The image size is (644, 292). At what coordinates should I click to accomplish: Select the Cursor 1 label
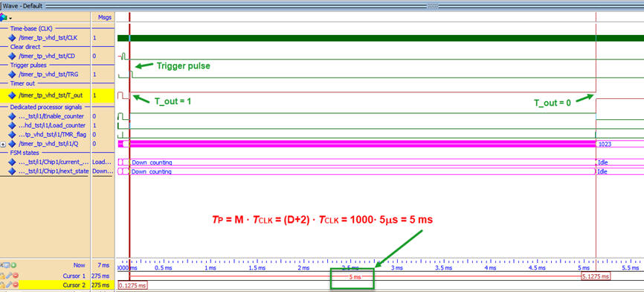[74, 276]
